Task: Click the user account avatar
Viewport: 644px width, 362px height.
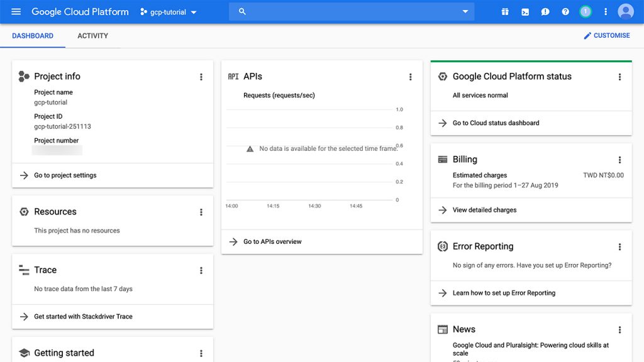Action: pos(626,11)
